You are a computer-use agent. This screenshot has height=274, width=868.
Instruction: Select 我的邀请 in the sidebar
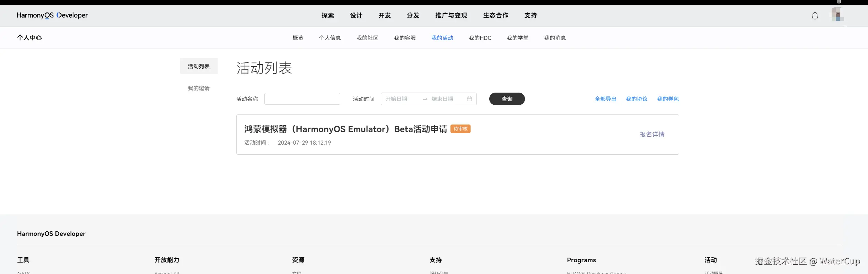(x=199, y=88)
